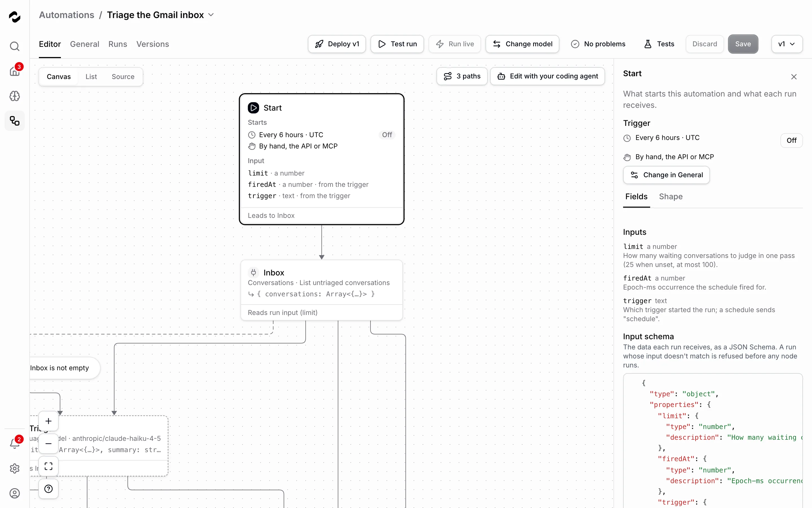Open the v1 version dropdown
812x508 pixels.
coord(787,44)
